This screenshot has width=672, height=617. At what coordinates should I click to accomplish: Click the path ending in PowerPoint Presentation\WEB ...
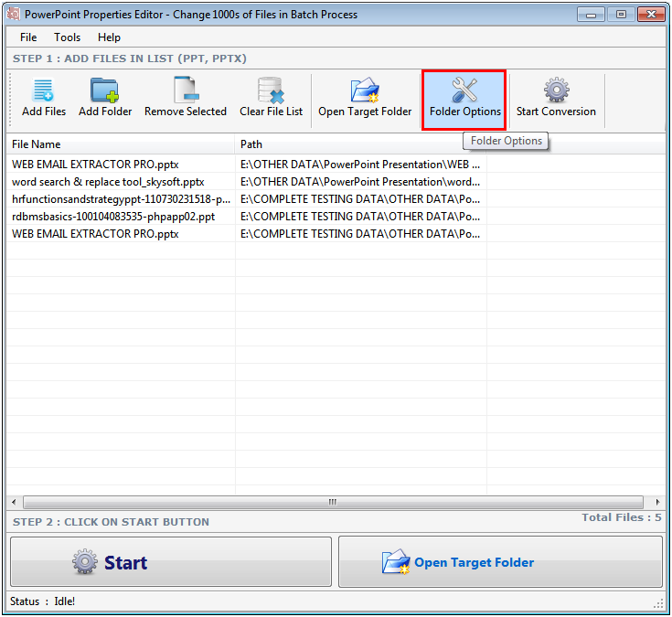[x=360, y=165]
